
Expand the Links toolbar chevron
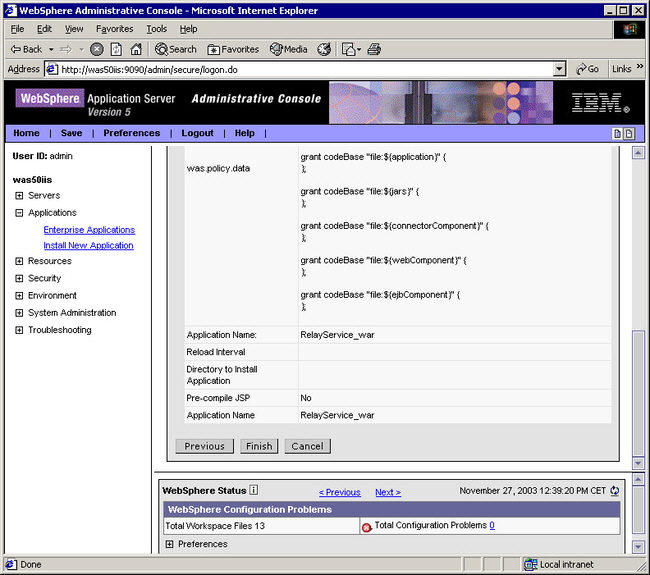(640, 66)
